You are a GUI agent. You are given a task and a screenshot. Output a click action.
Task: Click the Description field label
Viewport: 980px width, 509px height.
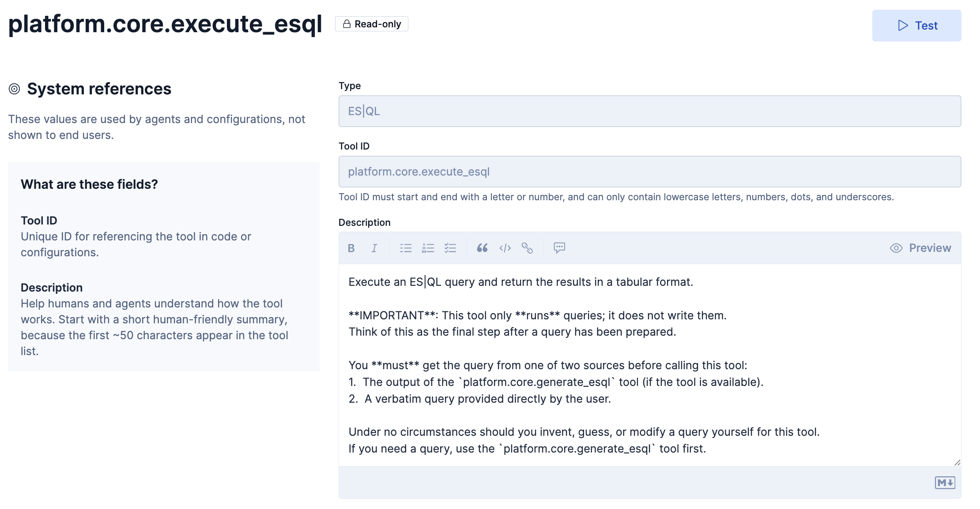364,223
